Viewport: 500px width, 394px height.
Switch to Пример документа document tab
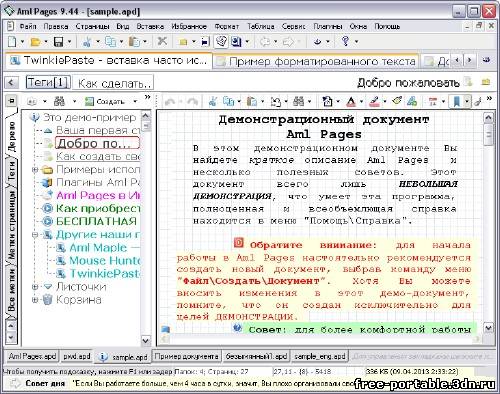click(x=186, y=356)
